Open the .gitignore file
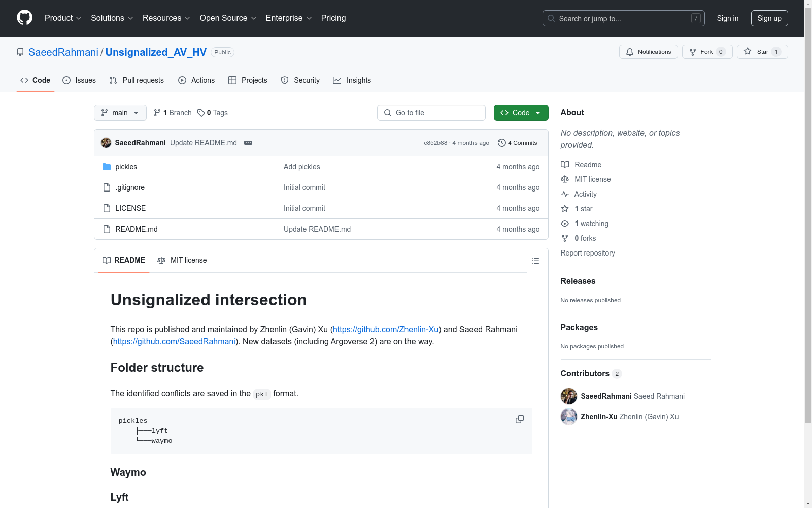Screen dimensions: 812x508 coord(130,187)
